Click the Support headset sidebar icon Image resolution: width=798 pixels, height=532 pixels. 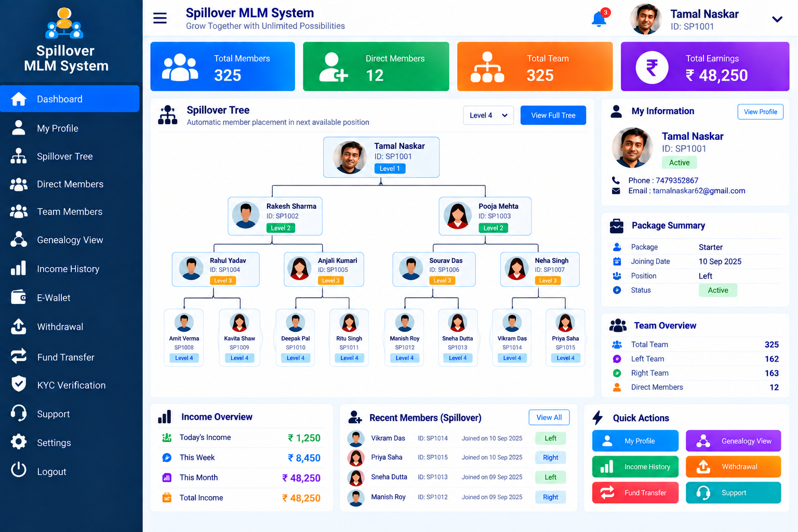pos(19,414)
